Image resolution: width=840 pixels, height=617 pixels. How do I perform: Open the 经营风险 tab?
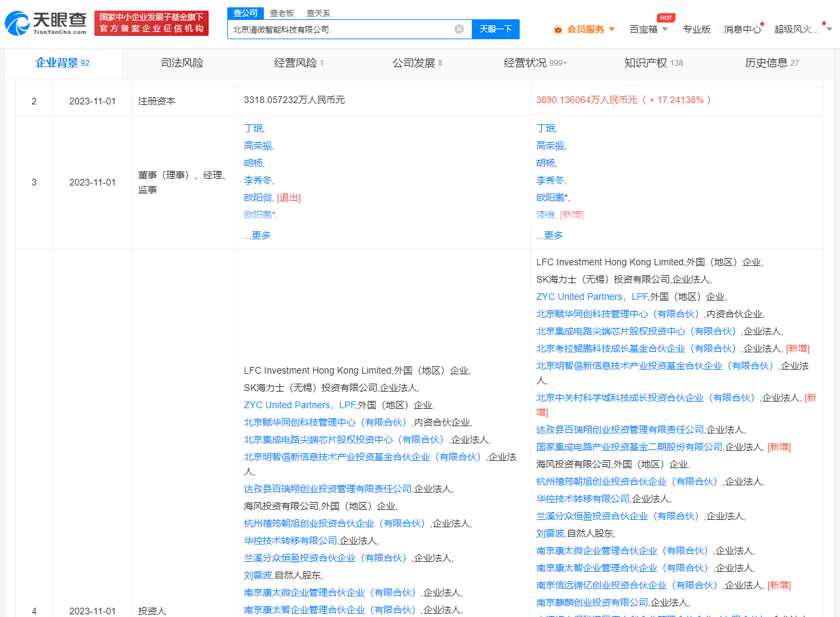click(298, 63)
